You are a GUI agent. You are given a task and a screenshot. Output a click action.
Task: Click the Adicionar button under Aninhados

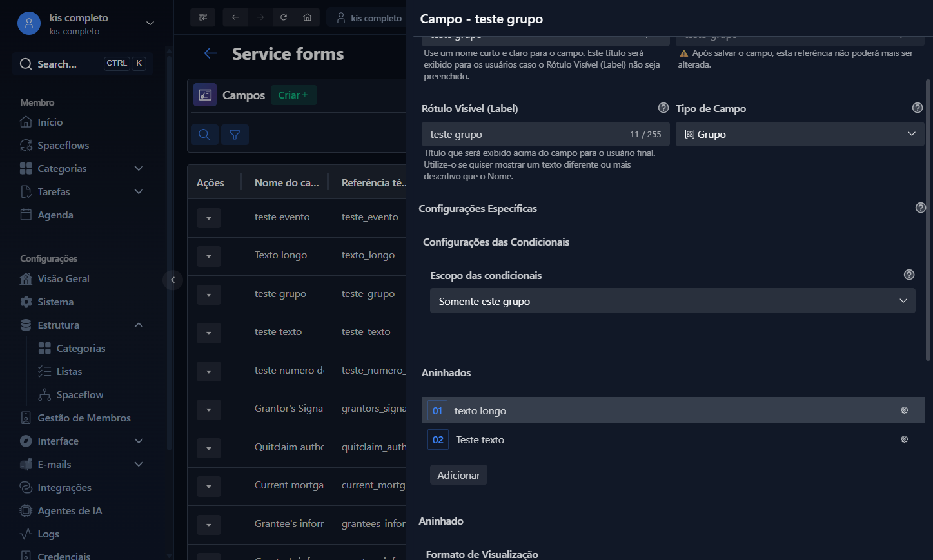pos(458,475)
